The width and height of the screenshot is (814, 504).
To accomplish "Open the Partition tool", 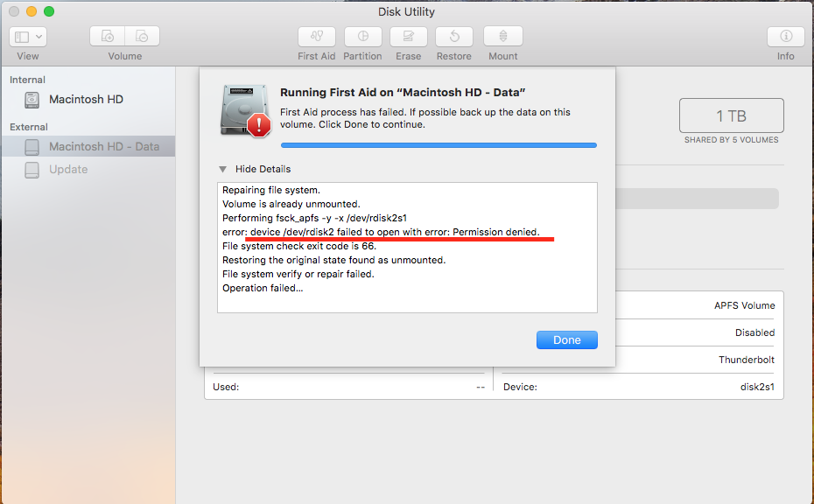I will pos(363,37).
